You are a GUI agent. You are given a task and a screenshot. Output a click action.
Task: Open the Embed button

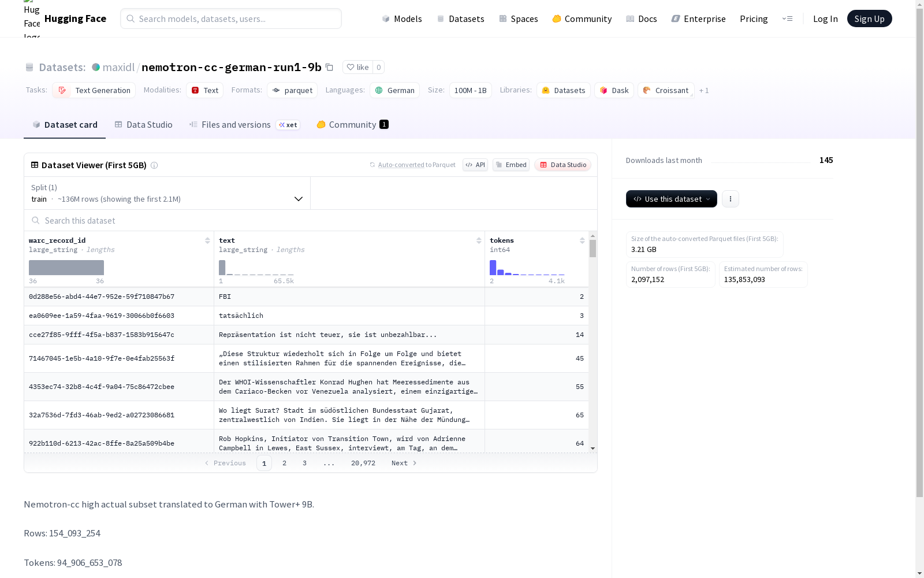coord(511,165)
